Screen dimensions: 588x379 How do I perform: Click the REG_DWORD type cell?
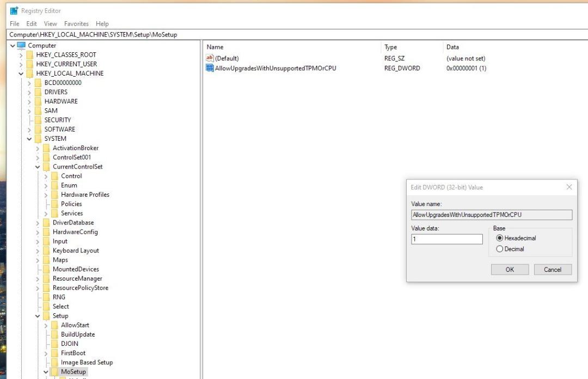[x=402, y=68]
